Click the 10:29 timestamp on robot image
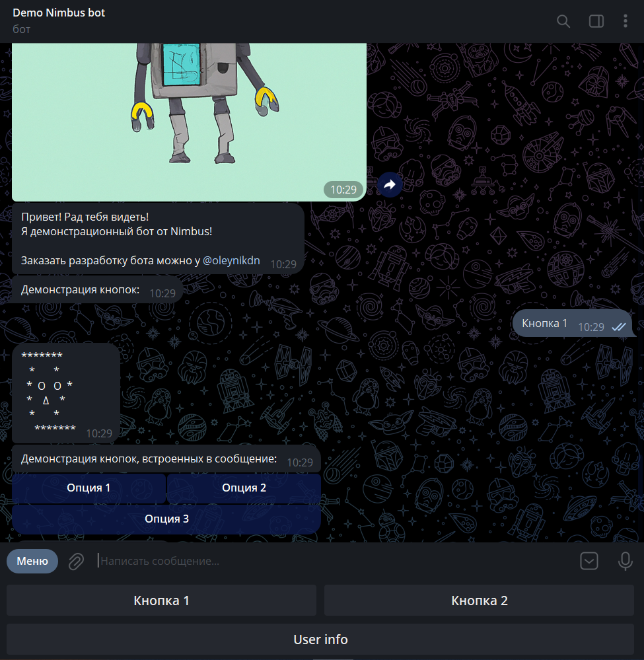The image size is (644, 660). [x=343, y=190]
